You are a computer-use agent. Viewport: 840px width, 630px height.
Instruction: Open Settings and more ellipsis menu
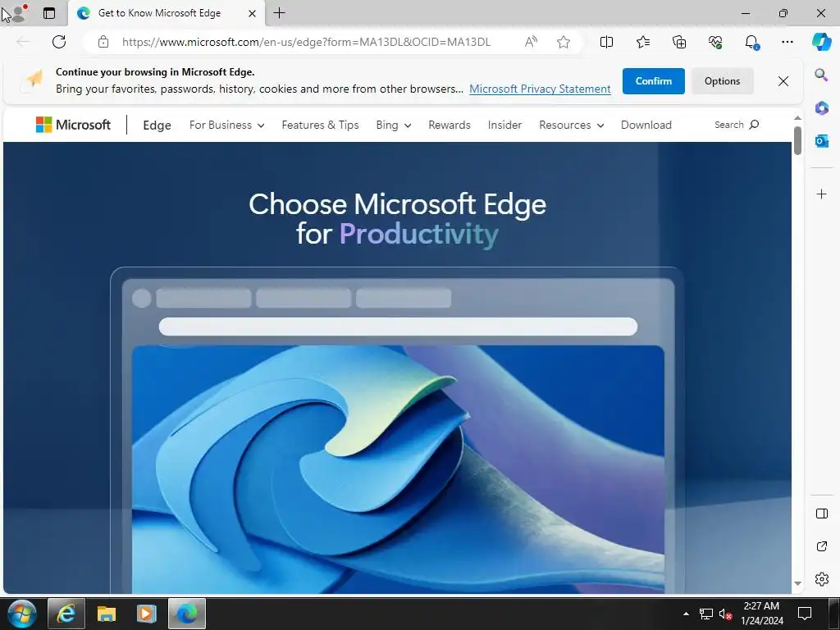tap(787, 42)
